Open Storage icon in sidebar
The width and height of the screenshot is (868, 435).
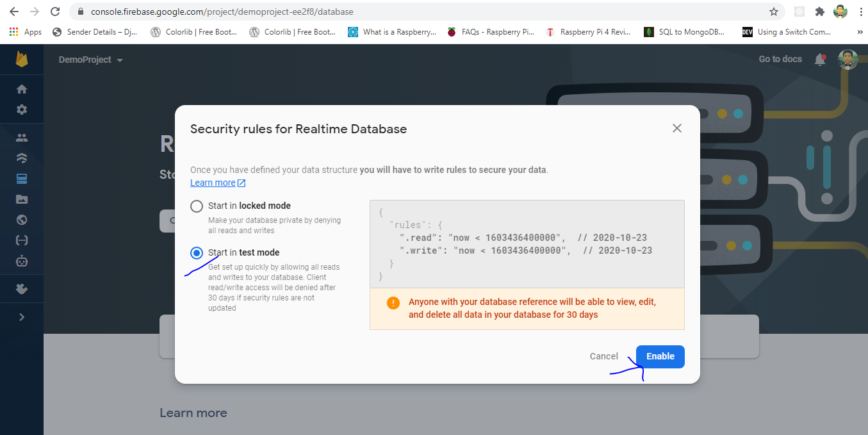click(22, 199)
